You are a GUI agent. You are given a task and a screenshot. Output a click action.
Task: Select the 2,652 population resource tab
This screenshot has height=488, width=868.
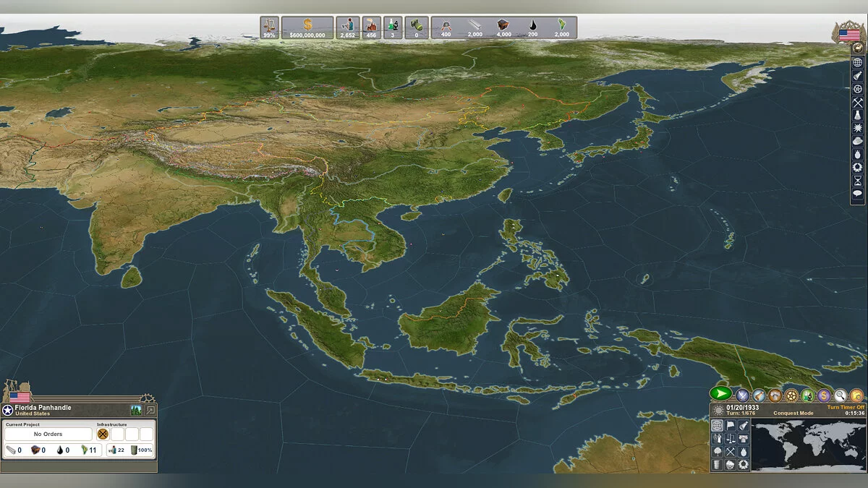348,28
